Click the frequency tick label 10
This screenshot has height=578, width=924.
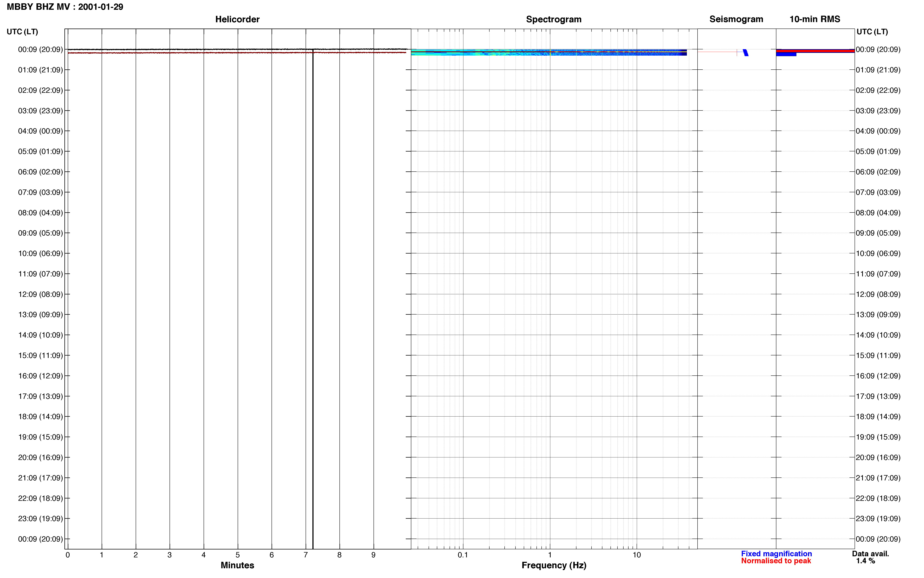pyautogui.click(x=637, y=555)
